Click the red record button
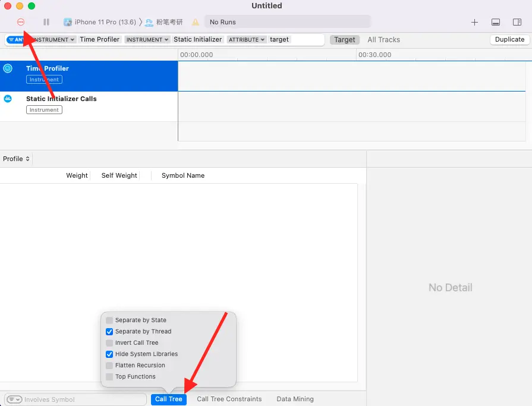Image resolution: width=532 pixels, height=406 pixels. pyautogui.click(x=21, y=22)
